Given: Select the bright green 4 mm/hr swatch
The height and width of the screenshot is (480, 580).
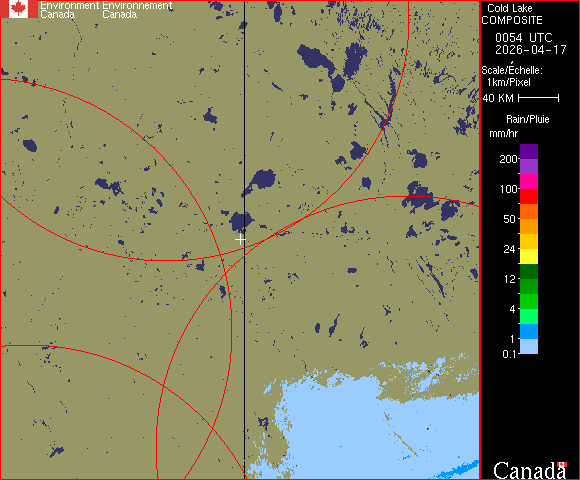Looking at the screenshot, I should coord(529,301).
